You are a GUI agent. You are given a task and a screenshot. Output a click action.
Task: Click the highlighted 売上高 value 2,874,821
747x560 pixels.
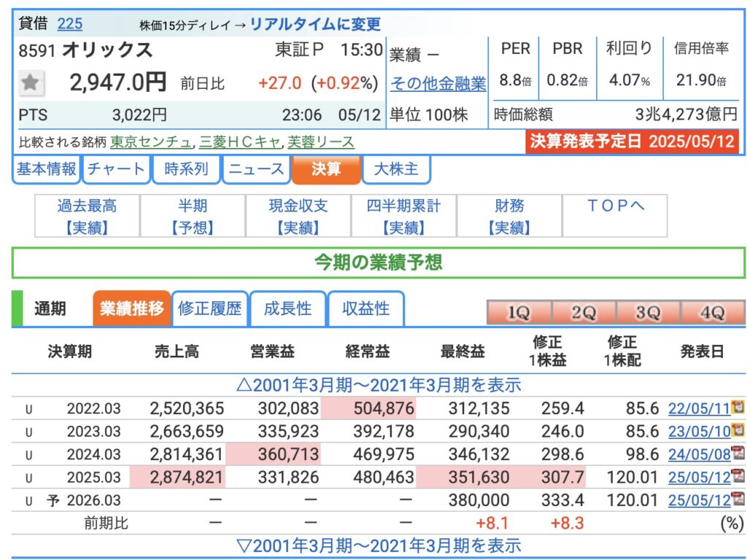pyautogui.click(x=187, y=477)
